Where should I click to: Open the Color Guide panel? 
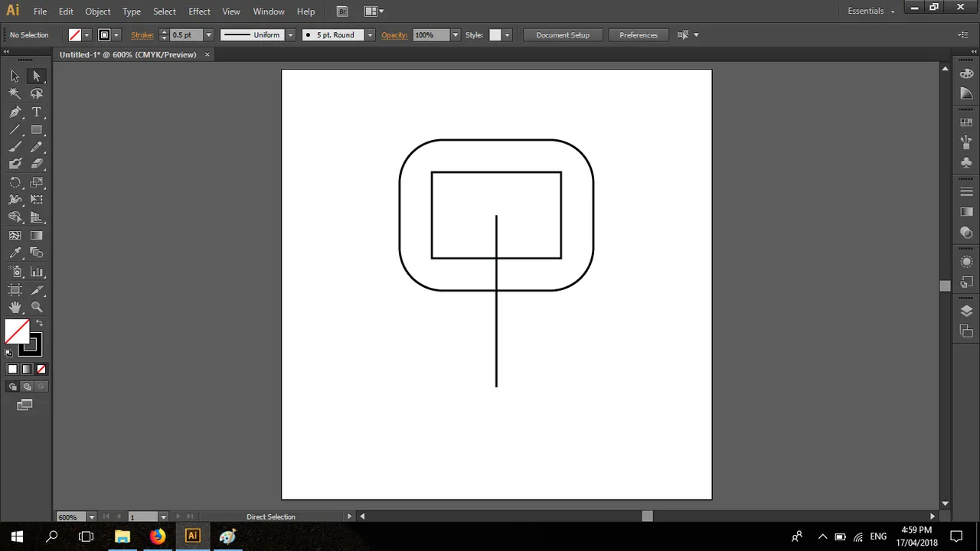[966, 93]
